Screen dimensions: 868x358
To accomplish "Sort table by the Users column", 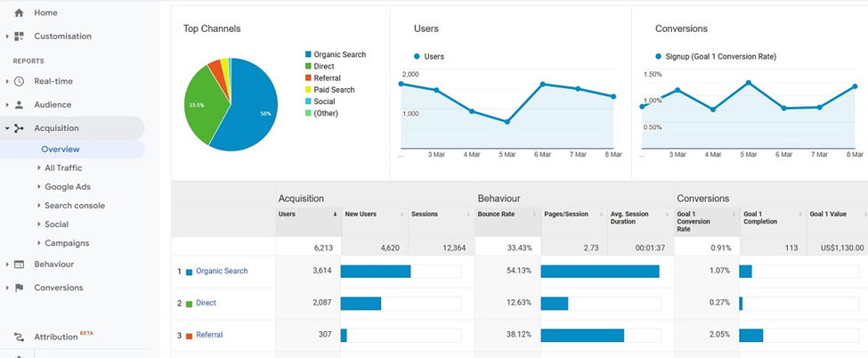I will tap(287, 214).
